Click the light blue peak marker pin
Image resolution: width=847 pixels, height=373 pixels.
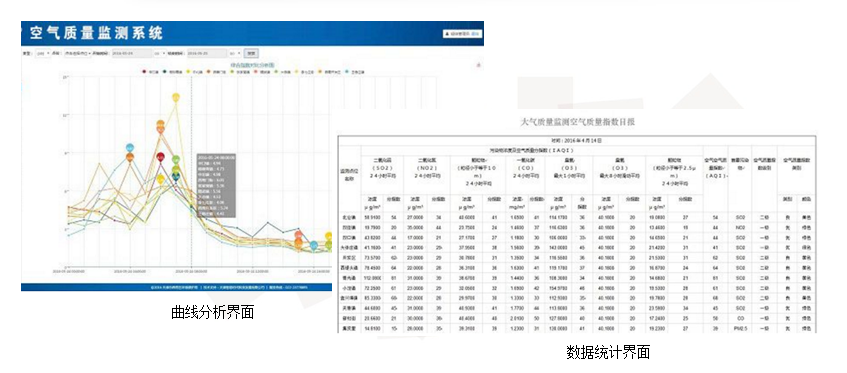coord(130,147)
